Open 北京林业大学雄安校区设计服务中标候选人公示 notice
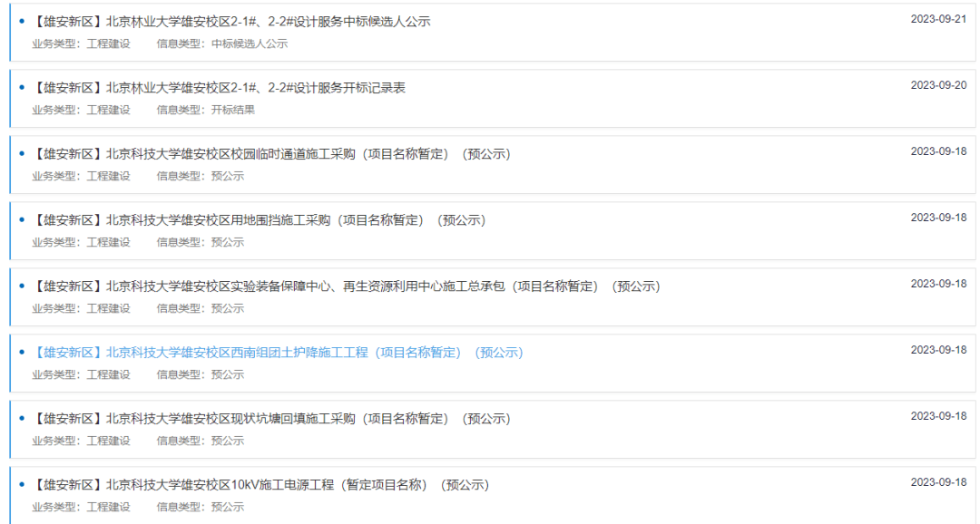This screenshot has height=524, width=980. click(231, 22)
